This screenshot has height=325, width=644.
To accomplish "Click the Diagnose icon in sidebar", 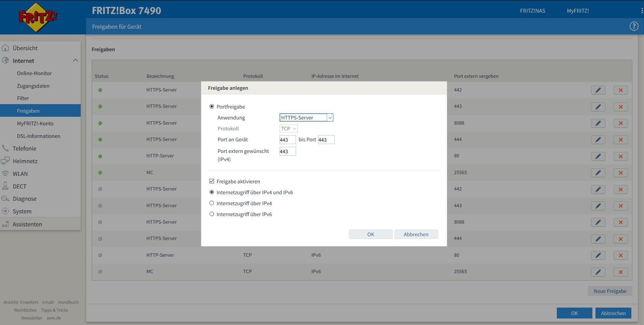I will (5, 198).
